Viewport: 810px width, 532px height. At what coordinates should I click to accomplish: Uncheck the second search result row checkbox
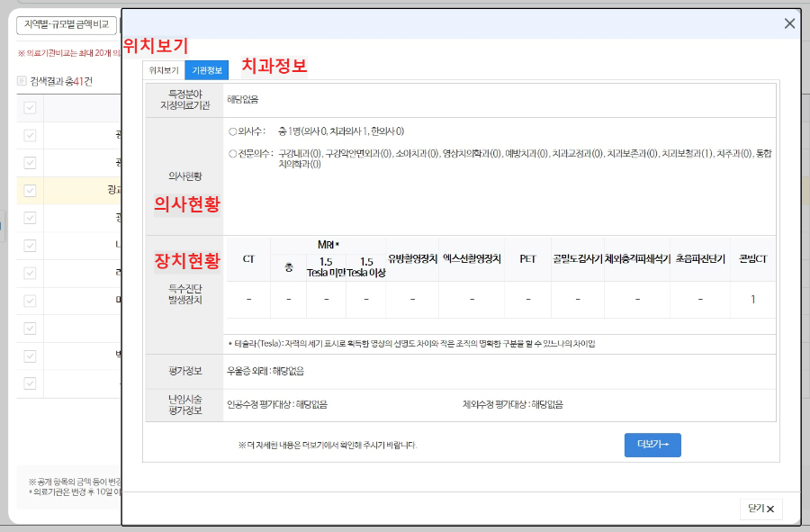coord(31,161)
